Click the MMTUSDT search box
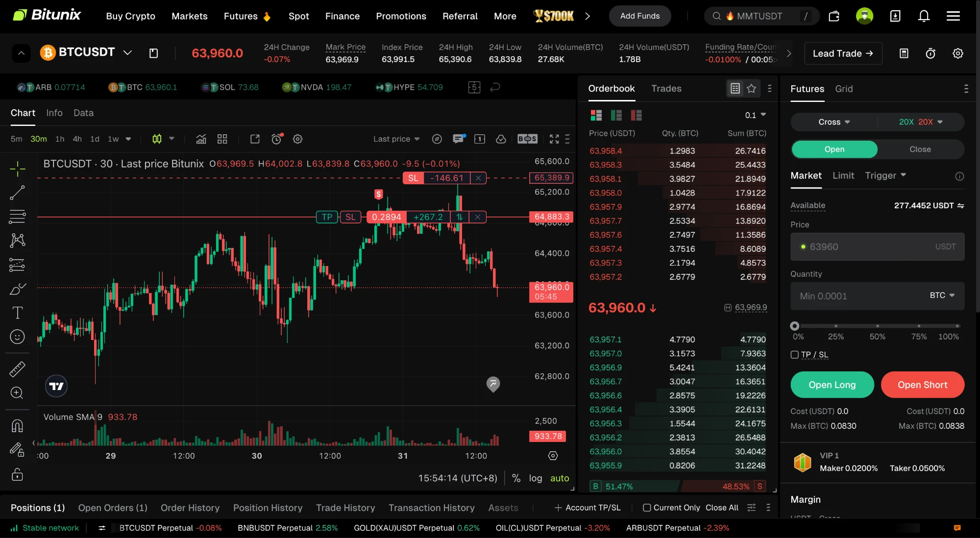Image resolution: width=980 pixels, height=538 pixels. [x=761, y=16]
